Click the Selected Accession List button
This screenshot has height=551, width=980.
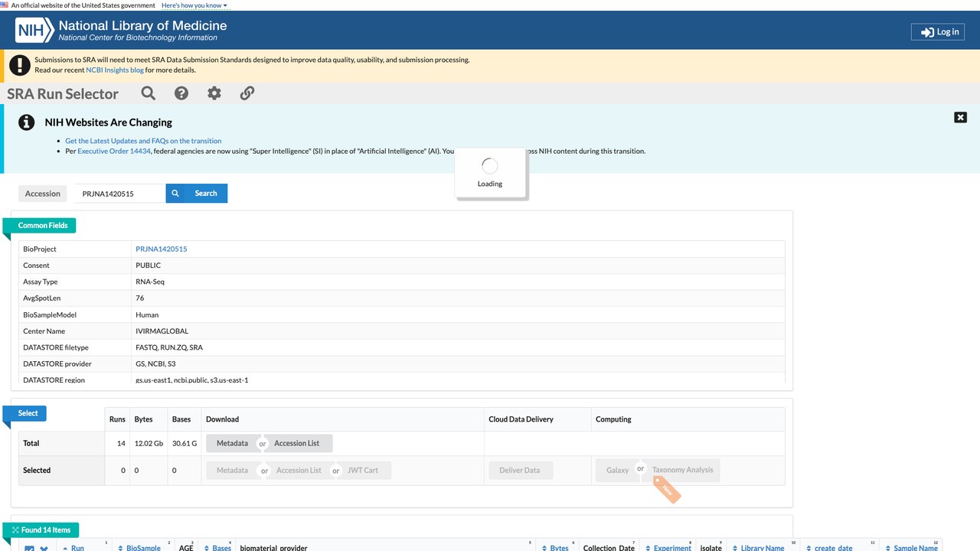299,470
